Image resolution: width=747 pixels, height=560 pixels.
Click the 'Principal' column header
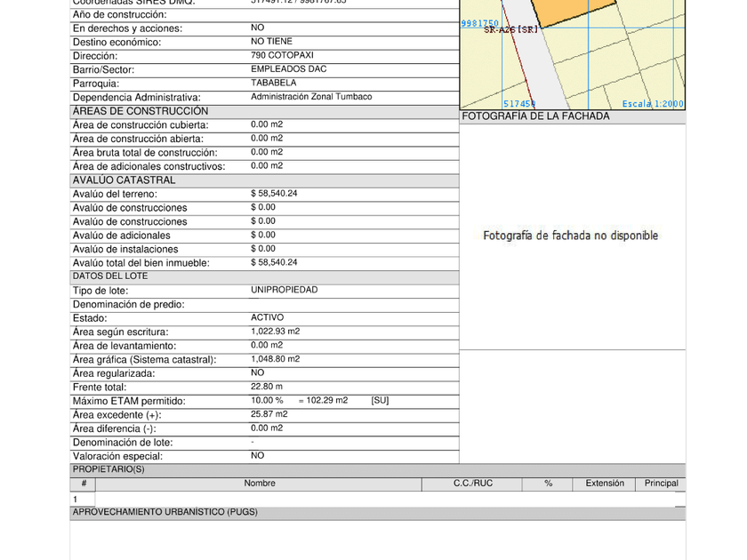coord(662,484)
